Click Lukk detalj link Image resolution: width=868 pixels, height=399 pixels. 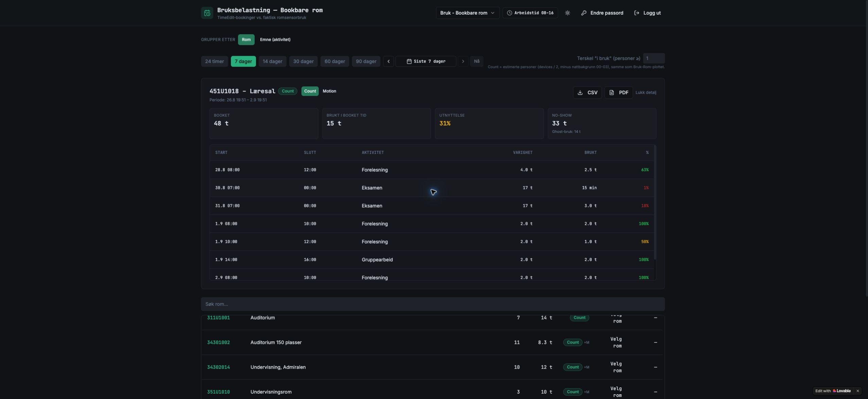coord(646,92)
